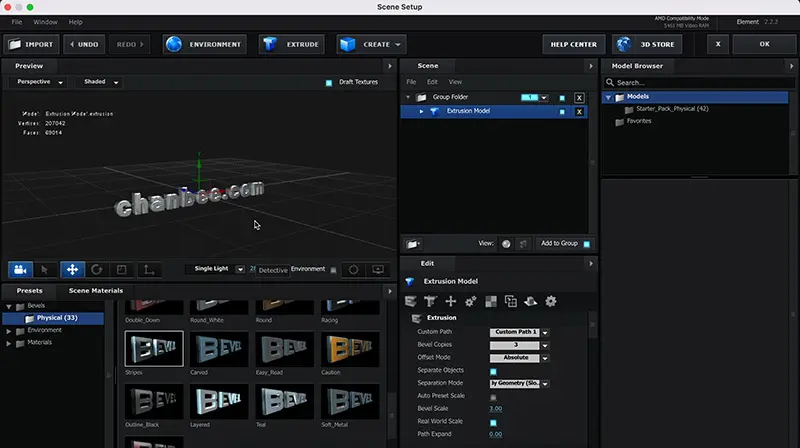Click the OK button
Image resolution: width=800 pixels, height=448 pixels.
point(764,44)
